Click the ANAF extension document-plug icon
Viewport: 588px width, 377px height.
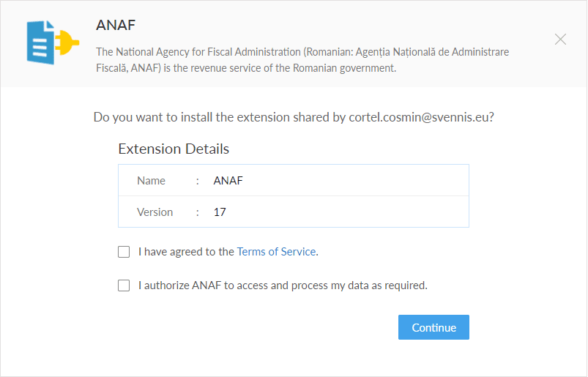tap(53, 42)
